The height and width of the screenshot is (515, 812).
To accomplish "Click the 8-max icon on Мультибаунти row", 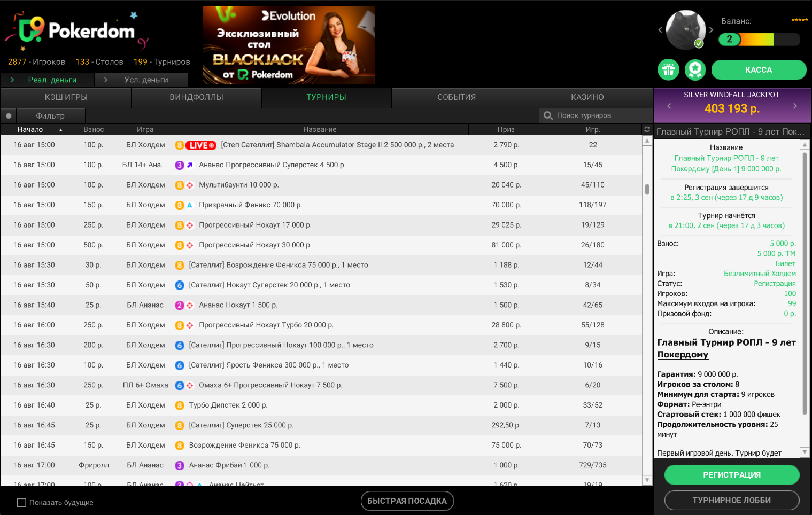I will point(180,185).
